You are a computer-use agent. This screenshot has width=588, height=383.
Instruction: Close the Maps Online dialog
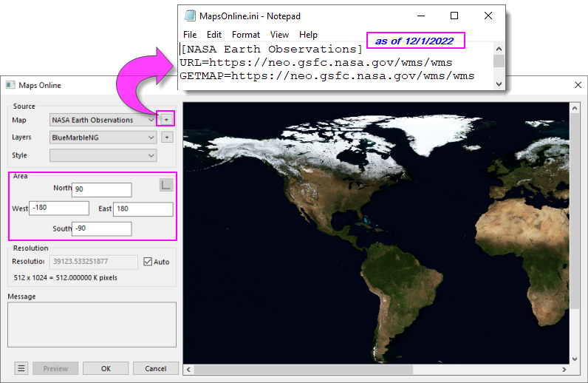tap(577, 85)
